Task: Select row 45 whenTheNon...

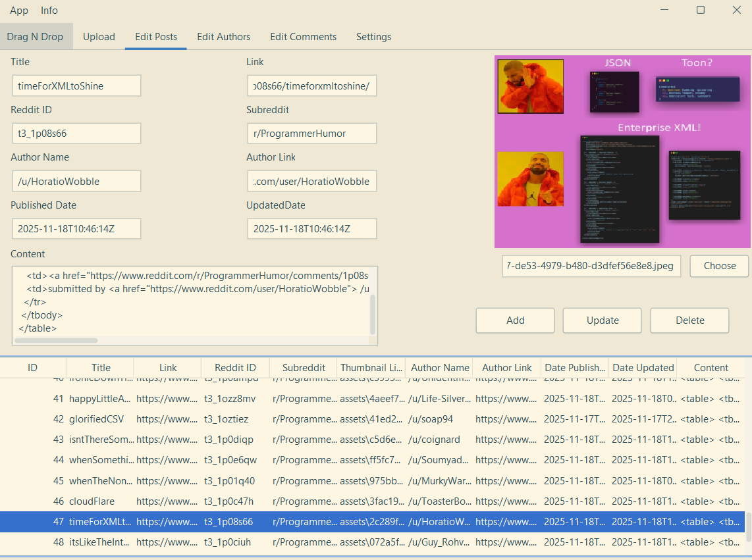Action: coord(372,480)
